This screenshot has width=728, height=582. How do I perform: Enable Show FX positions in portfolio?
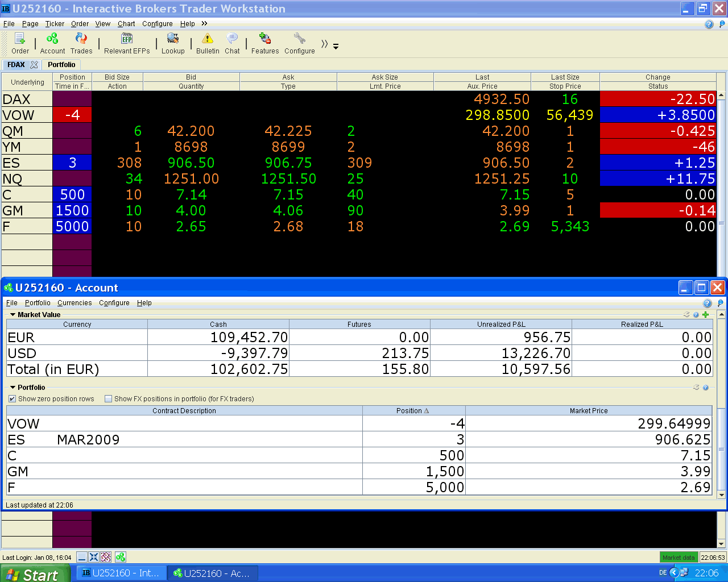point(108,399)
